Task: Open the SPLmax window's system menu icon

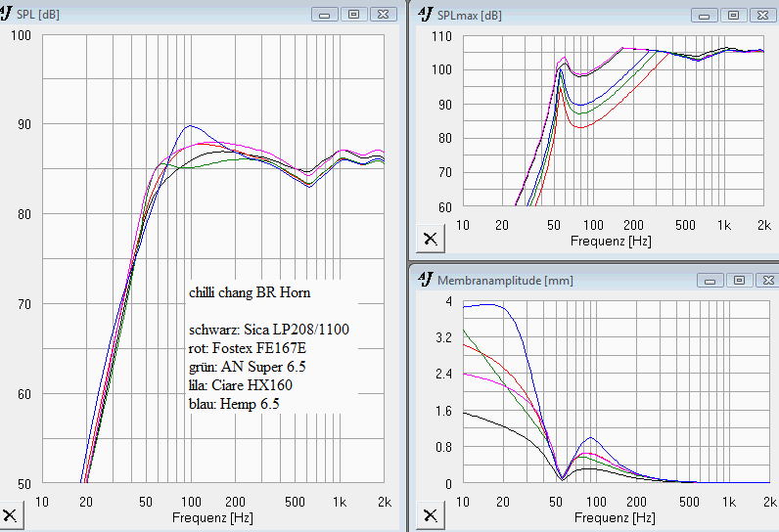Action: click(x=425, y=15)
